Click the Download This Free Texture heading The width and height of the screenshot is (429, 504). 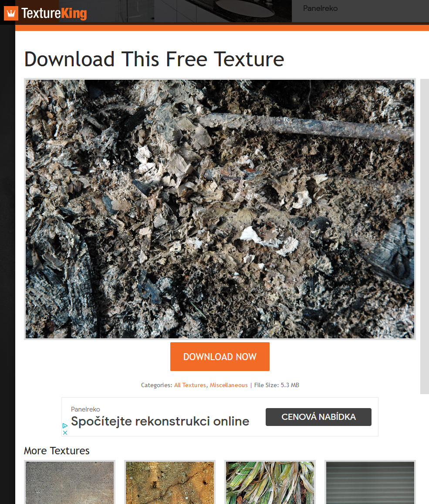[x=154, y=59]
